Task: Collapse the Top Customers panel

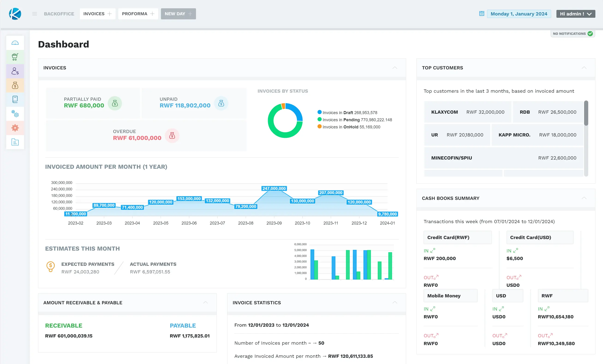Action: click(x=584, y=68)
